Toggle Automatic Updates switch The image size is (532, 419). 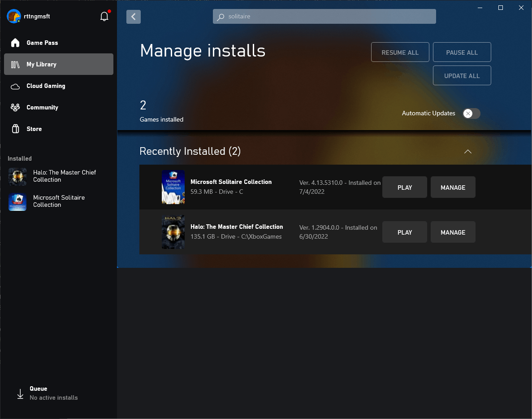471,113
